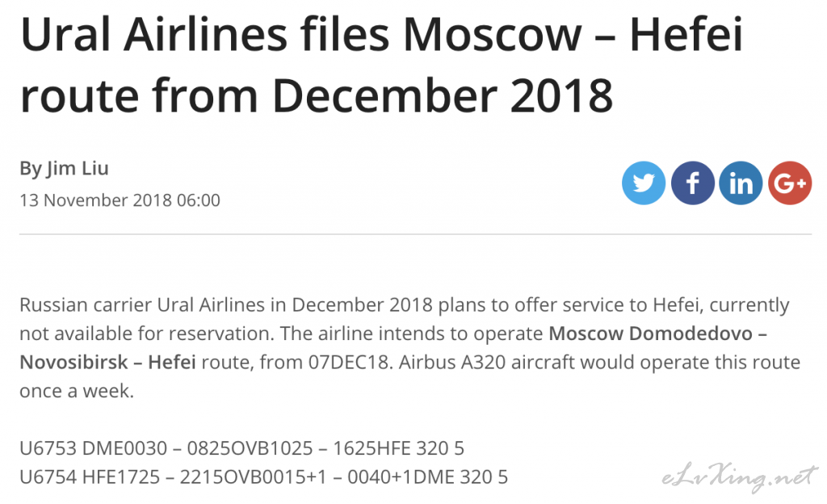Share article via LinkedIn icon

[x=741, y=183]
